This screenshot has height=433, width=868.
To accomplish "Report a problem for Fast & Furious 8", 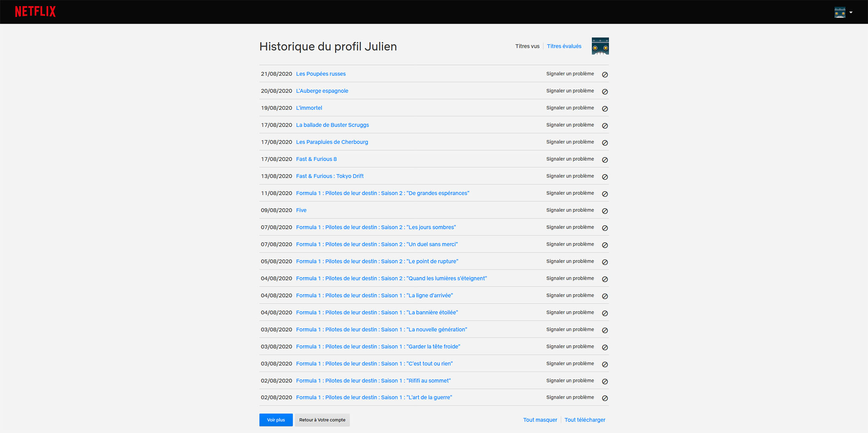I will (570, 159).
